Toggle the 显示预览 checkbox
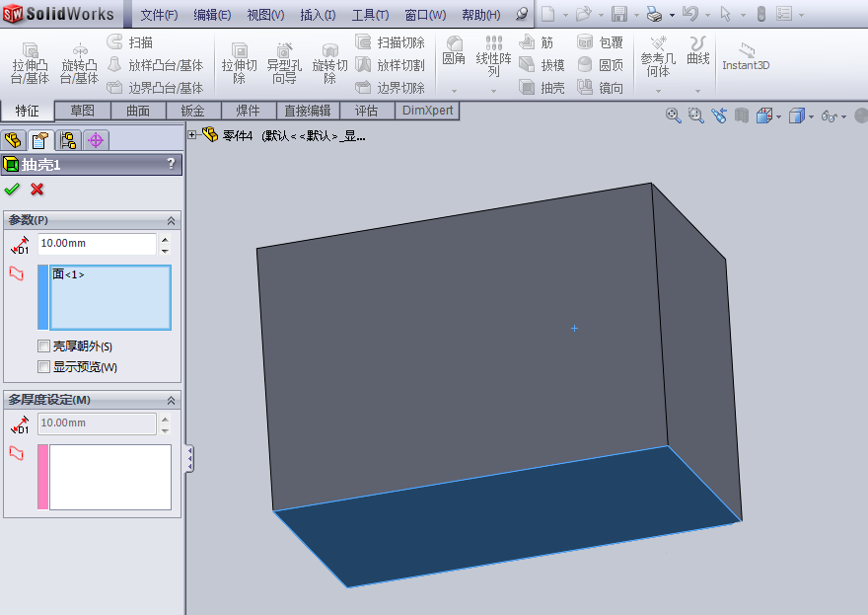 (44, 366)
